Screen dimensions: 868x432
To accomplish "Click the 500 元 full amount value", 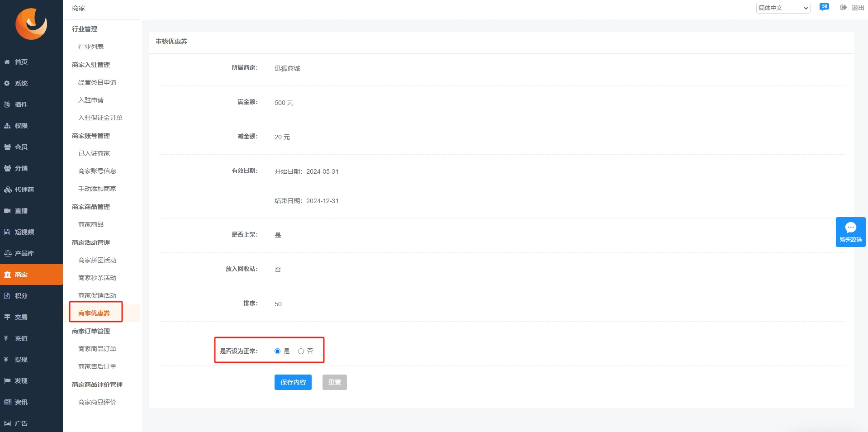I will click(x=284, y=103).
